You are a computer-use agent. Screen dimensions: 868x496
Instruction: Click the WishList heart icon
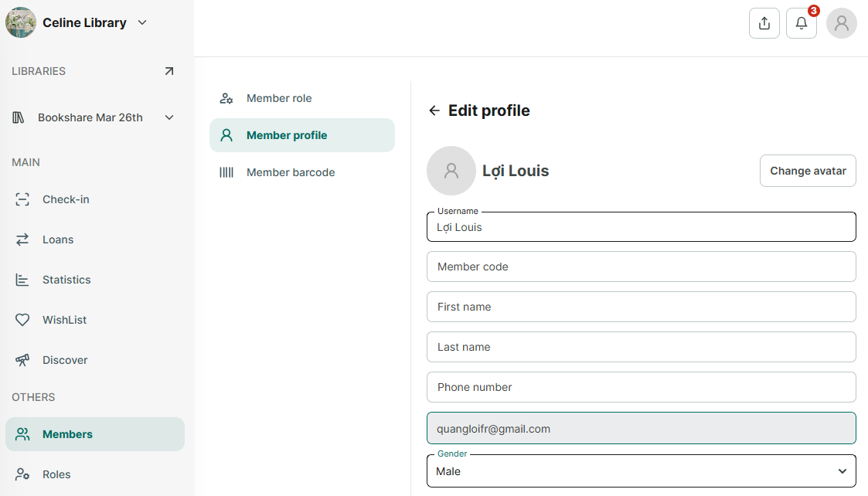[22, 320]
